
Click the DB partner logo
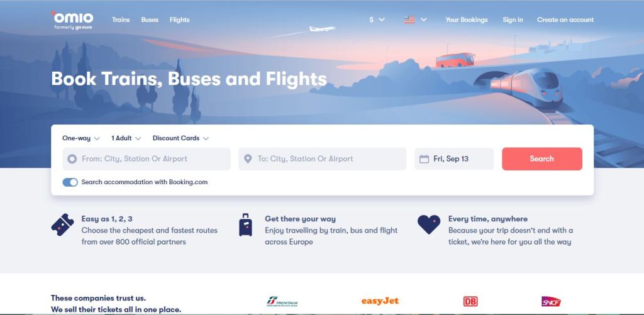470,301
